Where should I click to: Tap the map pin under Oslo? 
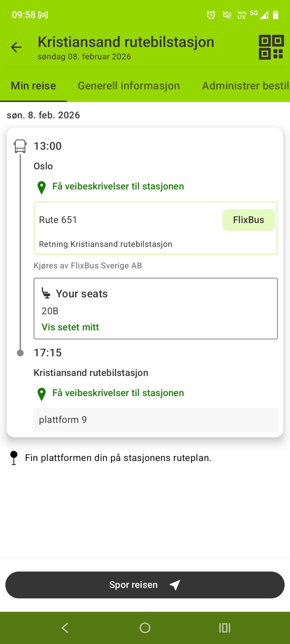41,187
